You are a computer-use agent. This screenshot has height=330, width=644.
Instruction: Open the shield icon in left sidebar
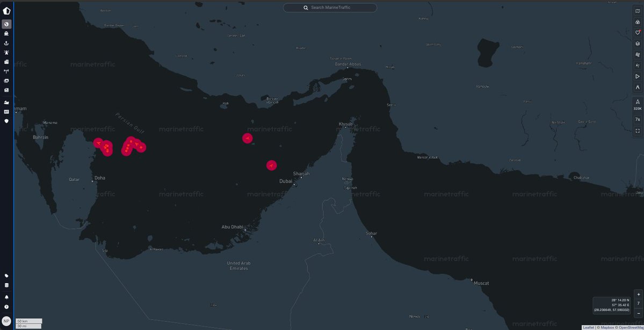[x=6, y=121]
